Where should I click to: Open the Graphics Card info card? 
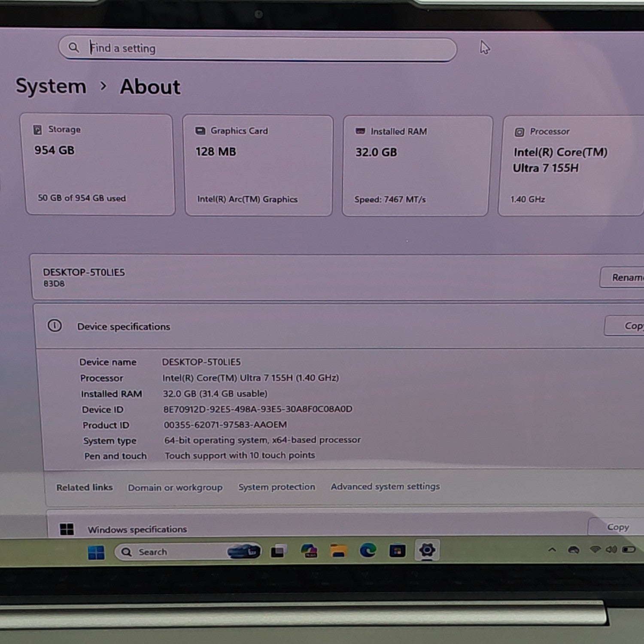(x=258, y=166)
